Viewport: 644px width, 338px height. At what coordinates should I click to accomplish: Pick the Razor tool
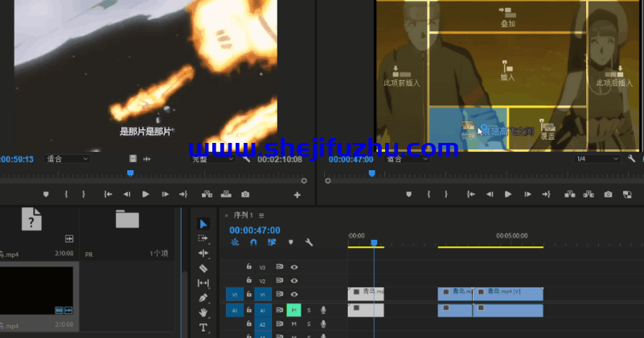click(x=203, y=268)
